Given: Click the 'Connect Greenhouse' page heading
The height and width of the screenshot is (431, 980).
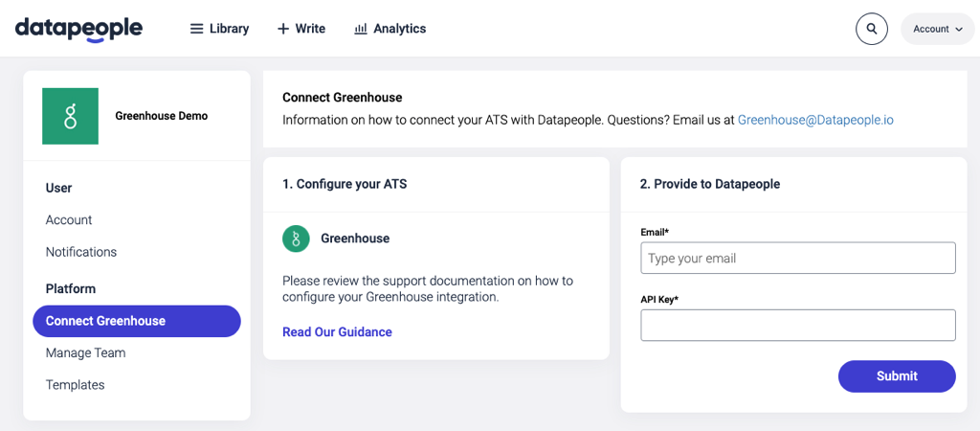Looking at the screenshot, I should 343,98.
